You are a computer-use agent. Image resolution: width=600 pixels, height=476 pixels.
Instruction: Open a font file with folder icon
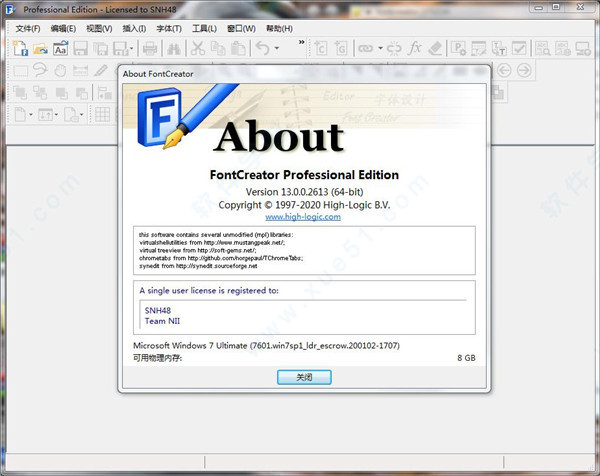pos(40,49)
